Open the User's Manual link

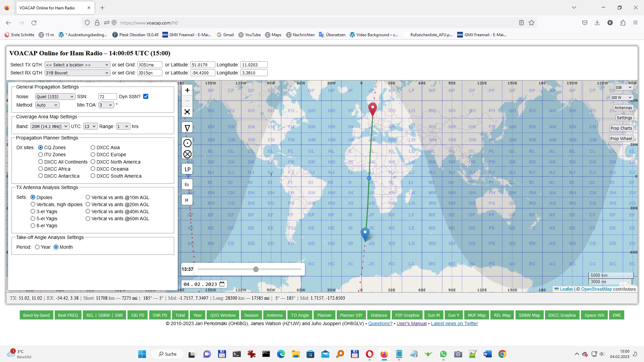(x=412, y=323)
